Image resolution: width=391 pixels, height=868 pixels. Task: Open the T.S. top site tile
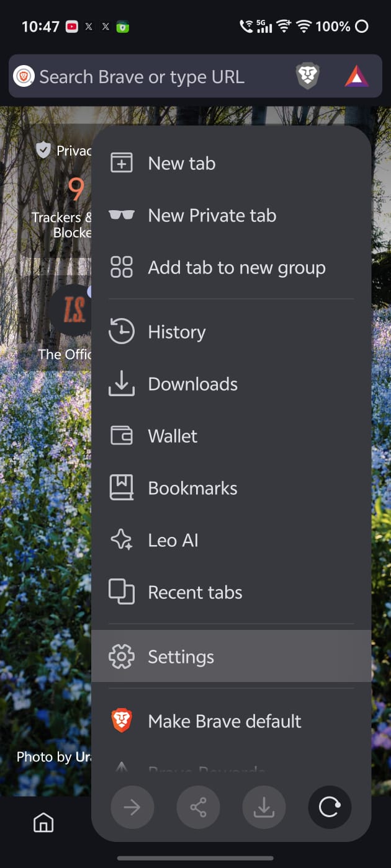pos(70,311)
